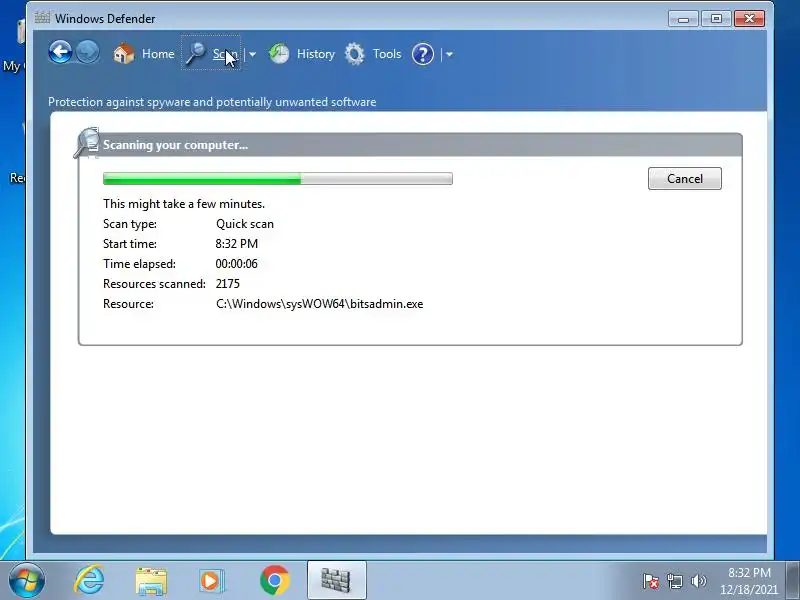Click 'Scanning your computer...' heading

coord(176,145)
